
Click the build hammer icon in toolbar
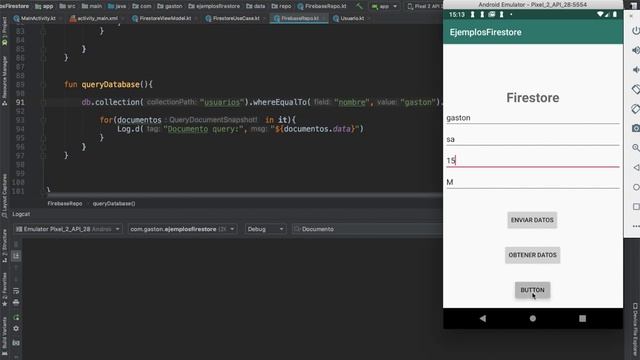pos(359,6)
